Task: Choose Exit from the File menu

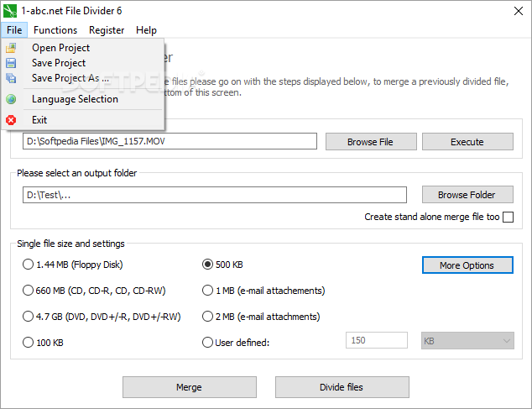Action: point(83,120)
